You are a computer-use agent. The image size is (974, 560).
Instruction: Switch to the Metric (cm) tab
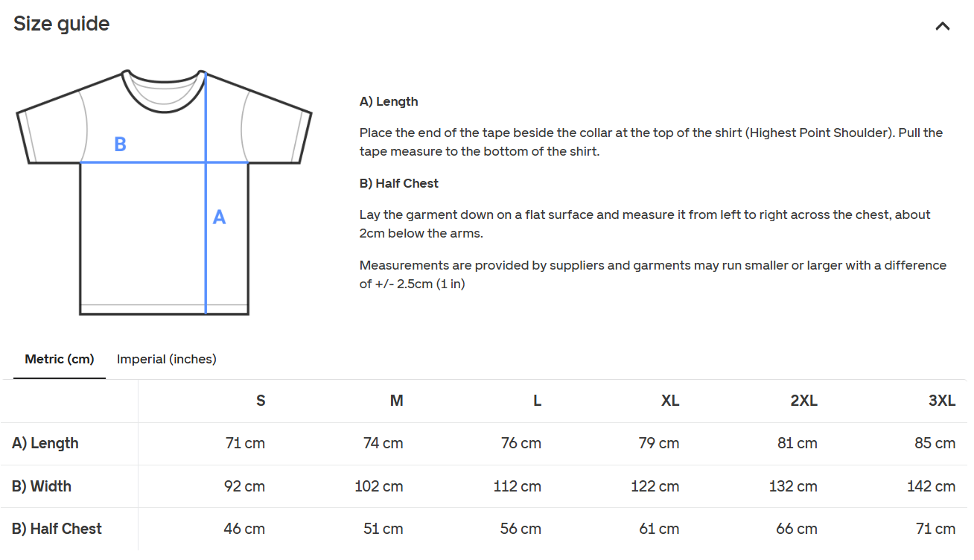[60, 359]
